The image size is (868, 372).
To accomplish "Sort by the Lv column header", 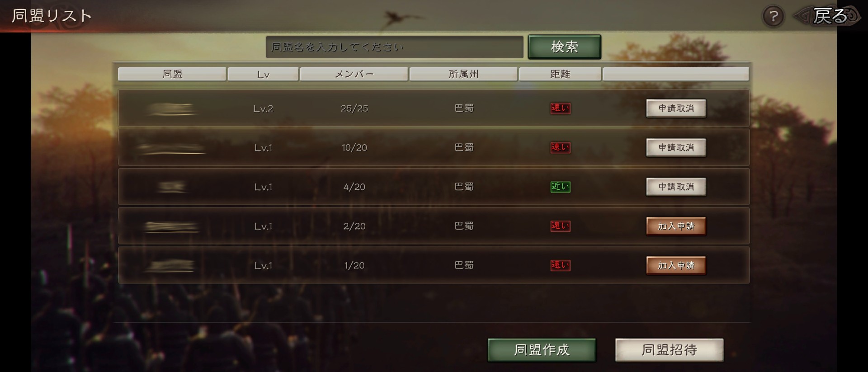I will (263, 74).
